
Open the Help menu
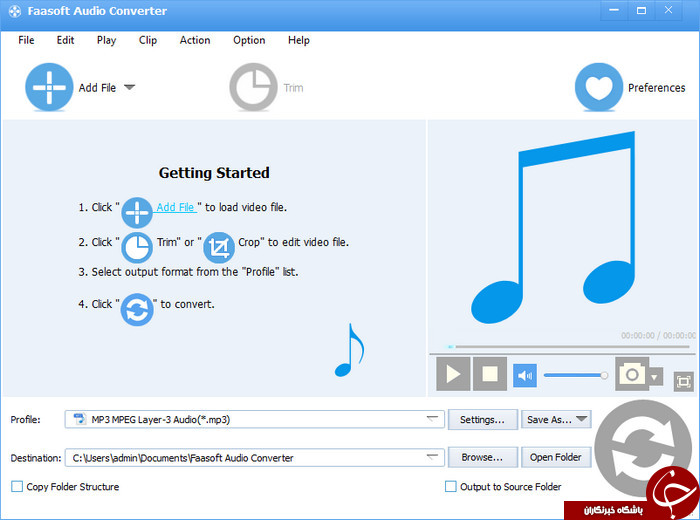[x=299, y=40]
